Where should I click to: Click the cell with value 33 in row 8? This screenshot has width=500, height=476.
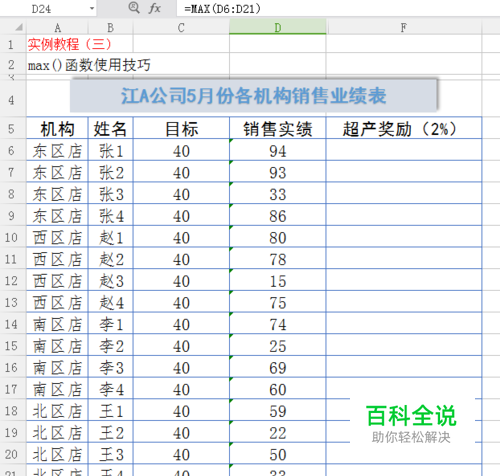278,194
